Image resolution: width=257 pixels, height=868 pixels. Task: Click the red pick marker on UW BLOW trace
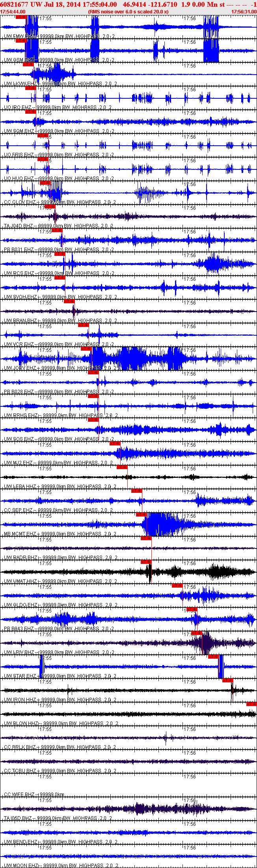click(x=251, y=704)
